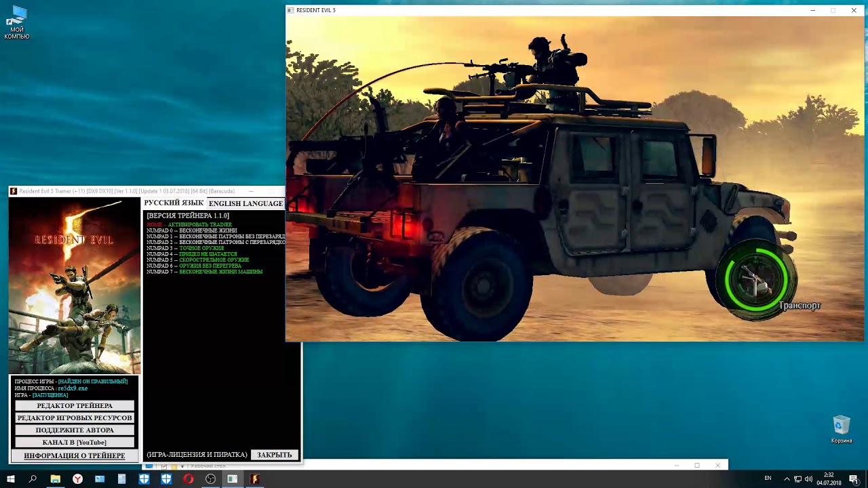The image size is (868, 488).
Task: Open network status in system tray
Action: [797, 479]
